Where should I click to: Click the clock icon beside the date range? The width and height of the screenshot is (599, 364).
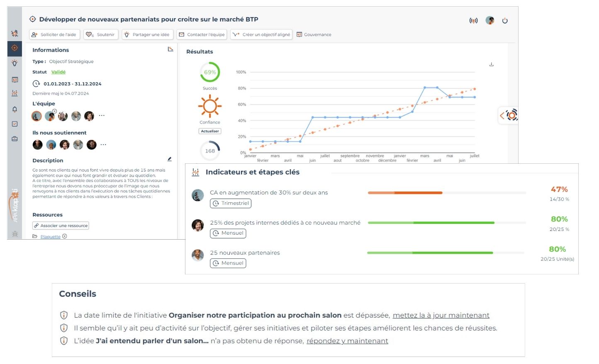[37, 84]
